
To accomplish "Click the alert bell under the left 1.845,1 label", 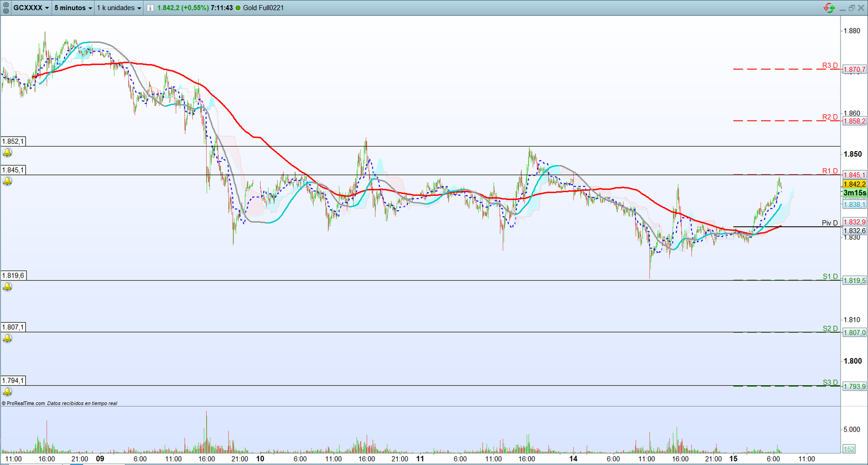I will click(x=7, y=181).
